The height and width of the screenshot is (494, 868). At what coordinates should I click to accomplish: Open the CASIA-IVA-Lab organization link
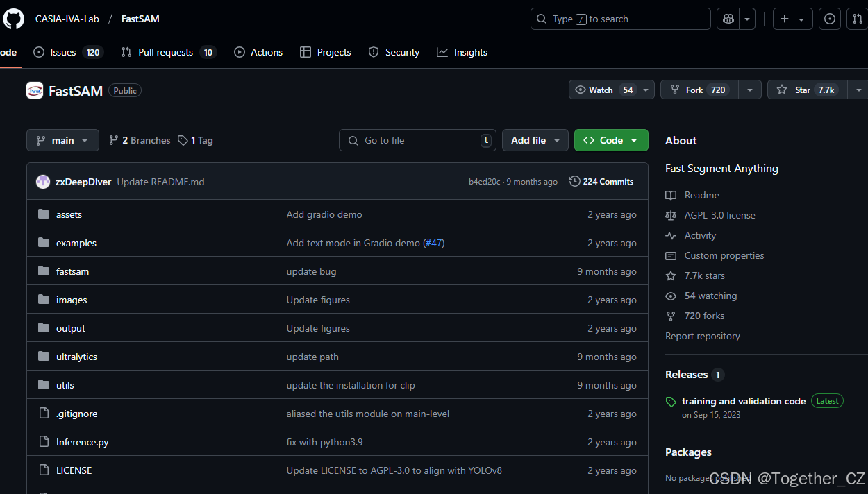(x=67, y=19)
